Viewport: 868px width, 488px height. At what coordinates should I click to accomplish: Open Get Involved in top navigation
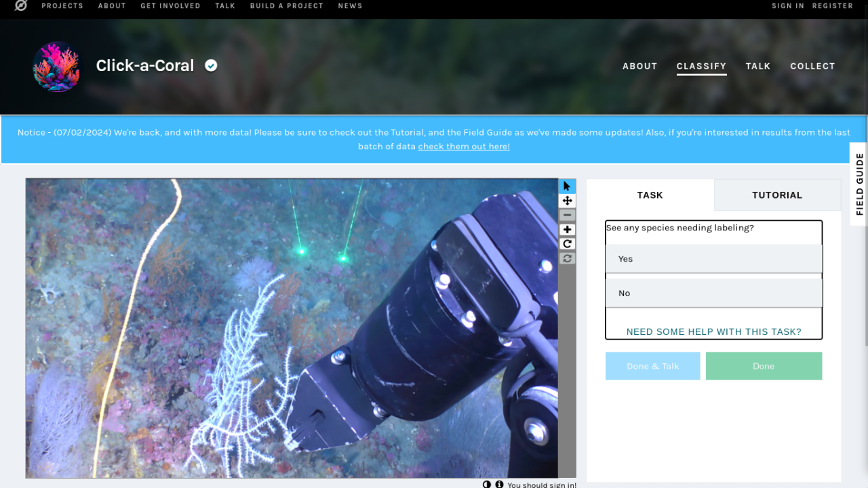click(x=170, y=5)
